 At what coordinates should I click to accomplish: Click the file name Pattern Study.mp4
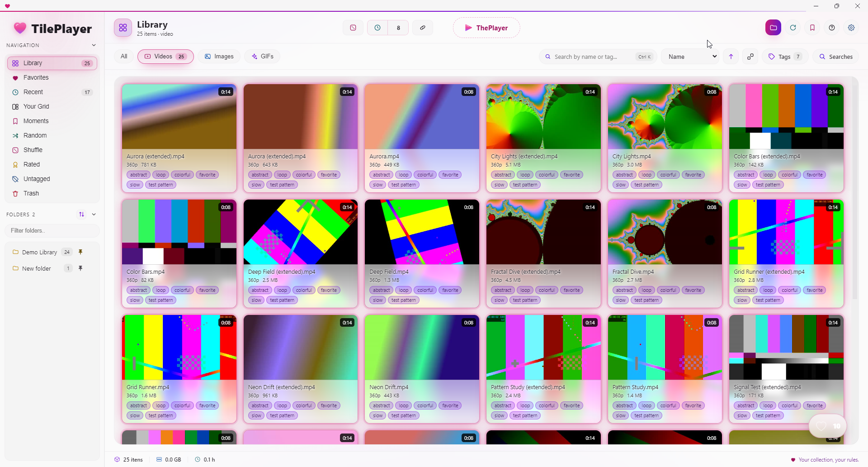click(x=635, y=387)
